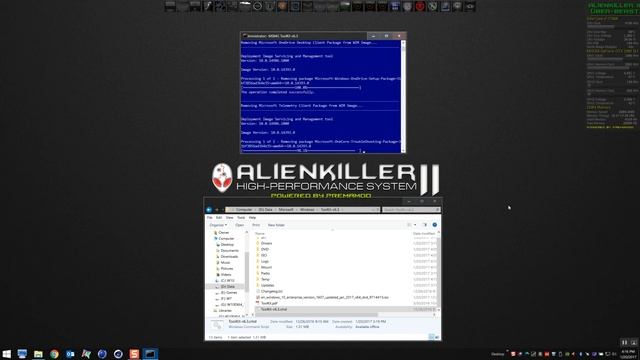Expand the Organize dropdown
640x360 pixels.
[x=218, y=225]
